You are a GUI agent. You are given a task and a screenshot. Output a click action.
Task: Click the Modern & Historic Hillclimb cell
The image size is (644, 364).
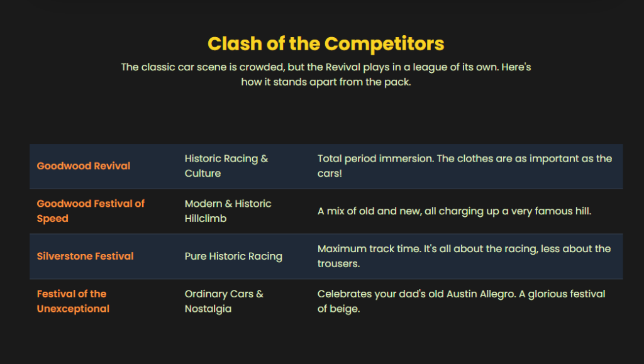(228, 211)
